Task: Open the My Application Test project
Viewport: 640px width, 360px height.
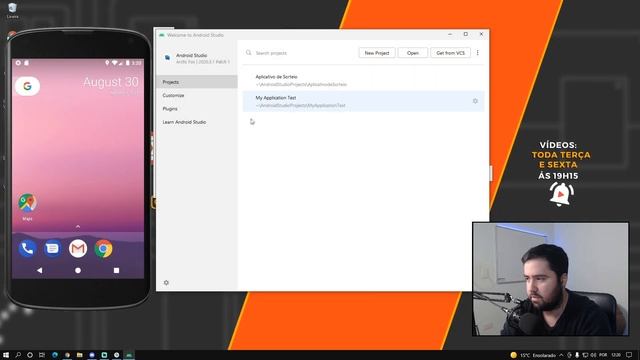Action: (363, 101)
